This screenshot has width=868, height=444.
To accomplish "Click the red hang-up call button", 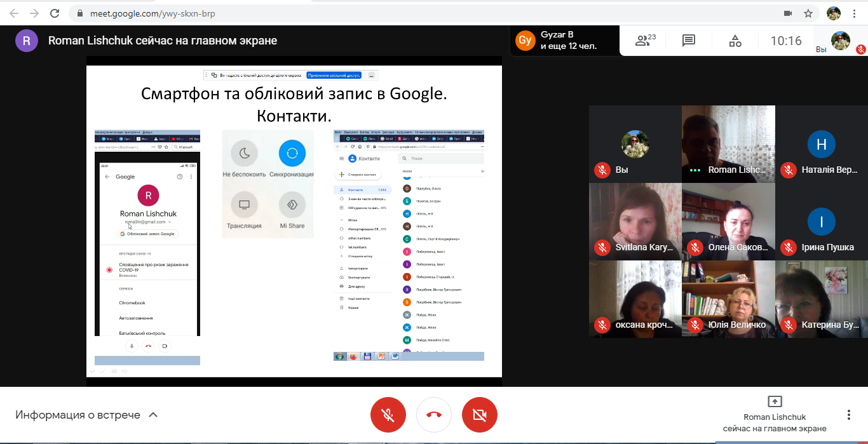I will pos(434,415).
